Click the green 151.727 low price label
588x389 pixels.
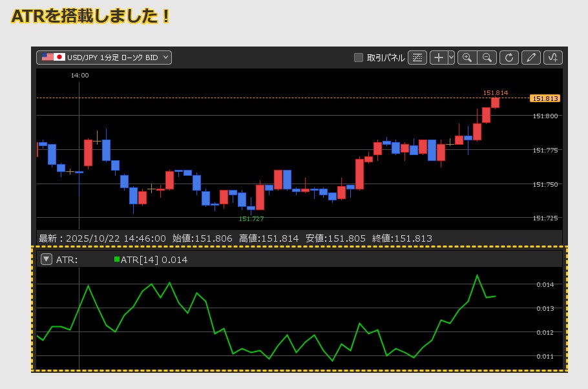click(x=251, y=218)
